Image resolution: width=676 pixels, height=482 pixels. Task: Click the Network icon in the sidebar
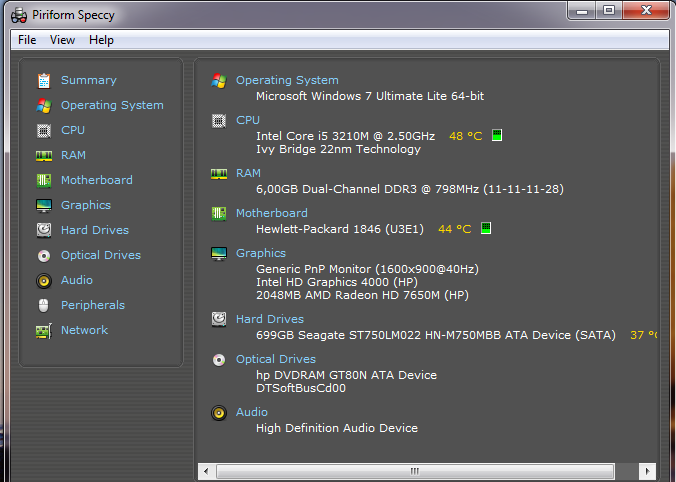click(44, 330)
